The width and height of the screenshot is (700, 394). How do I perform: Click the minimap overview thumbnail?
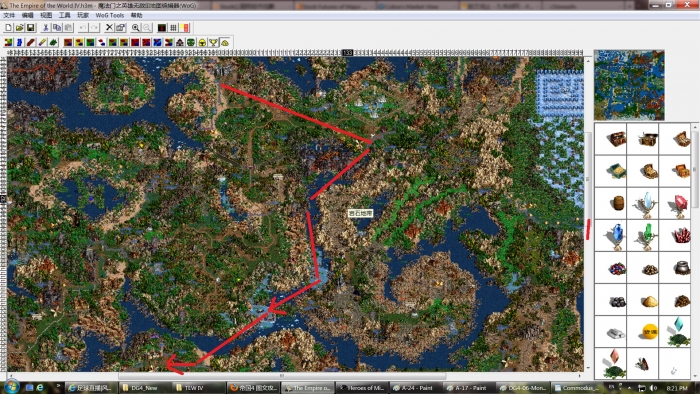(x=629, y=85)
